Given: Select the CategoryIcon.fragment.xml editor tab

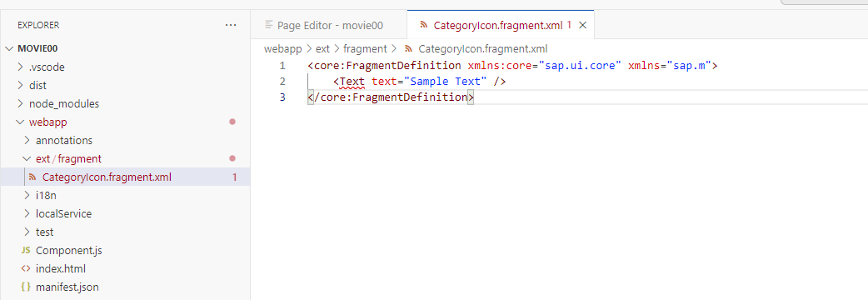Looking at the screenshot, I should click(497, 25).
